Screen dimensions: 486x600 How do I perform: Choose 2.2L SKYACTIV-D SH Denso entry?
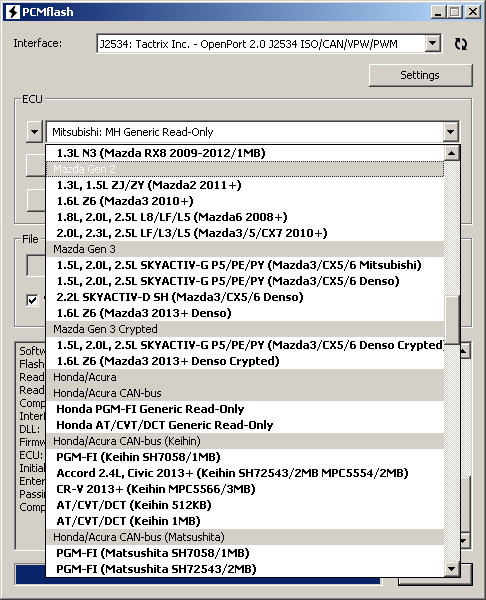tap(245, 297)
